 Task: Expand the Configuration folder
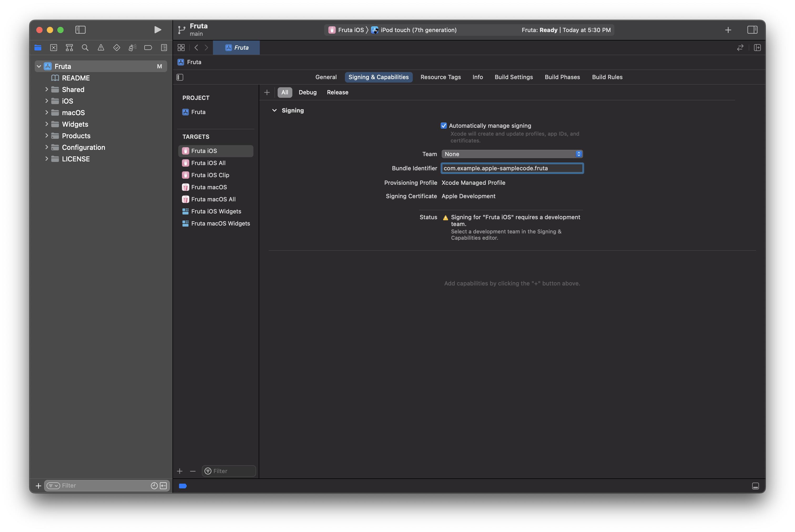click(x=47, y=147)
